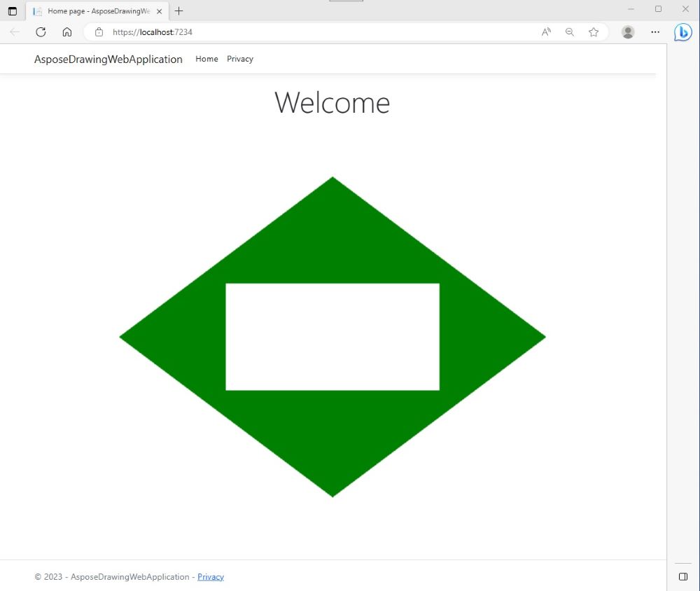Click the address bar URL field
This screenshot has height=591, width=700.
point(315,32)
